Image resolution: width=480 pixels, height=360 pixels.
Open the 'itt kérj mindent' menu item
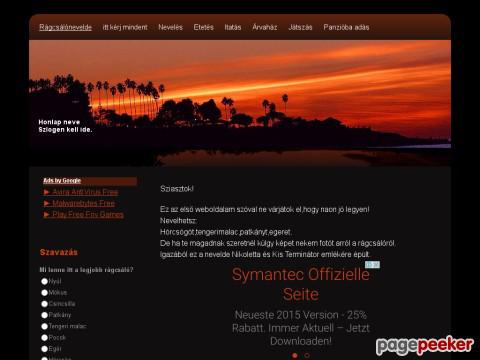(x=125, y=27)
